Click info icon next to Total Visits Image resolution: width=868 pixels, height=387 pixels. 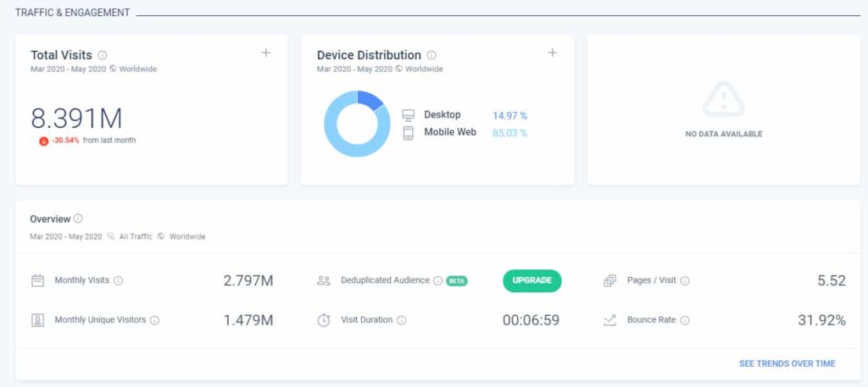click(103, 55)
